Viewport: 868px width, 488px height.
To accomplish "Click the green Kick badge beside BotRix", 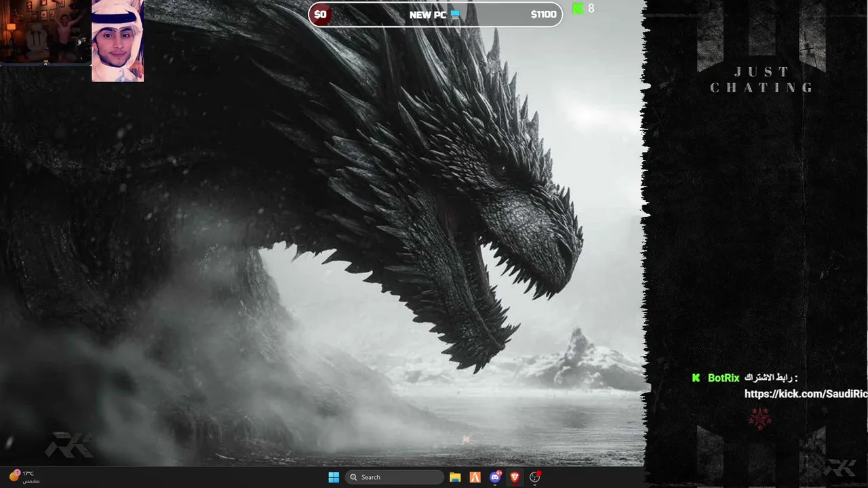I will point(696,378).
